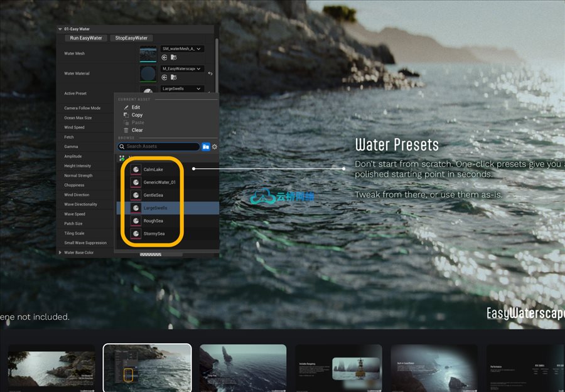Open the gallery thumbnail showing the buoy
565x392 pixels.
coord(338,368)
